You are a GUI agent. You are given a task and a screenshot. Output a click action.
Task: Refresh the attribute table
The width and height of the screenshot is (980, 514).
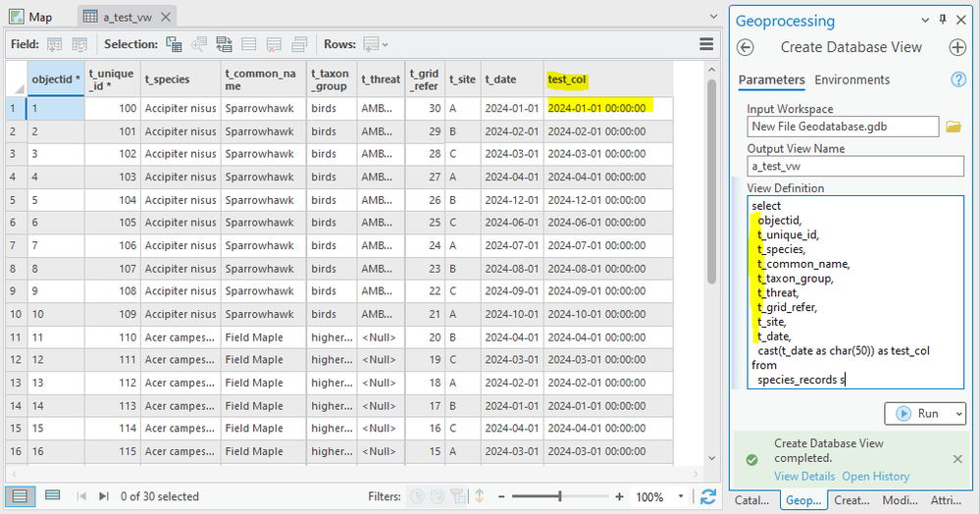pyautogui.click(x=708, y=496)
